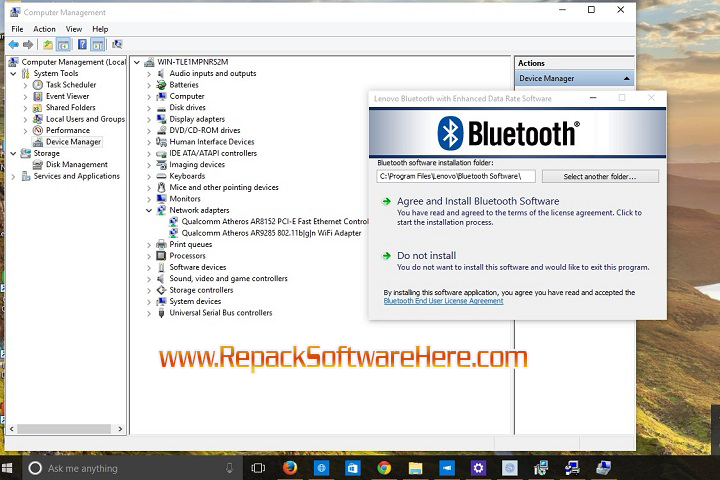Viewport: 720px width, 480px height.
Task: Expand the Monitors category
Action: point(149,199)
